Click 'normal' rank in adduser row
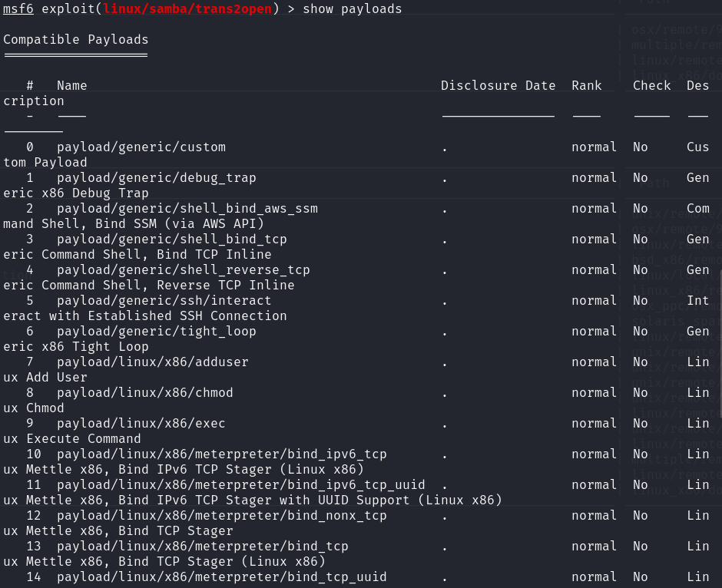Image resolution: width=722 pixels, height=588 pixels. coord(594,362)
